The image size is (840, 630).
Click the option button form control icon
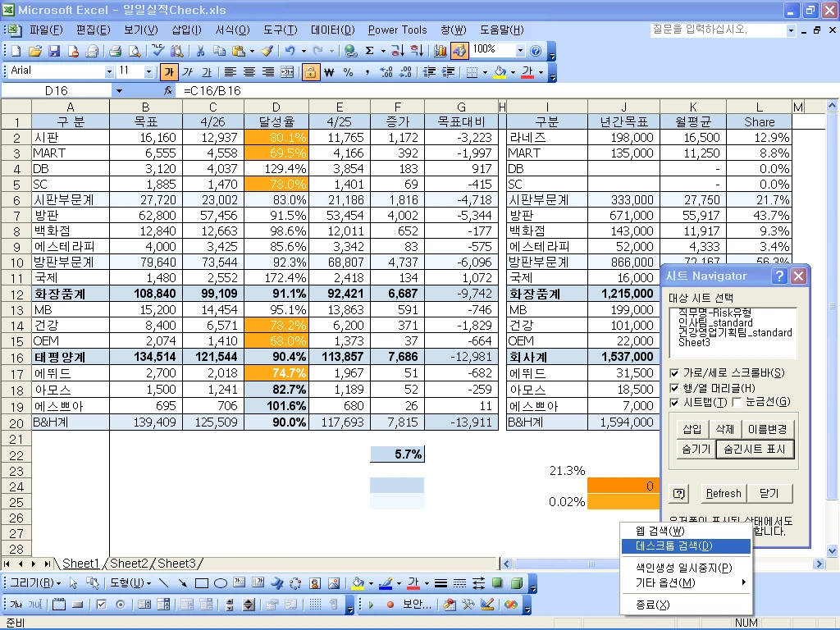(120, 605)
